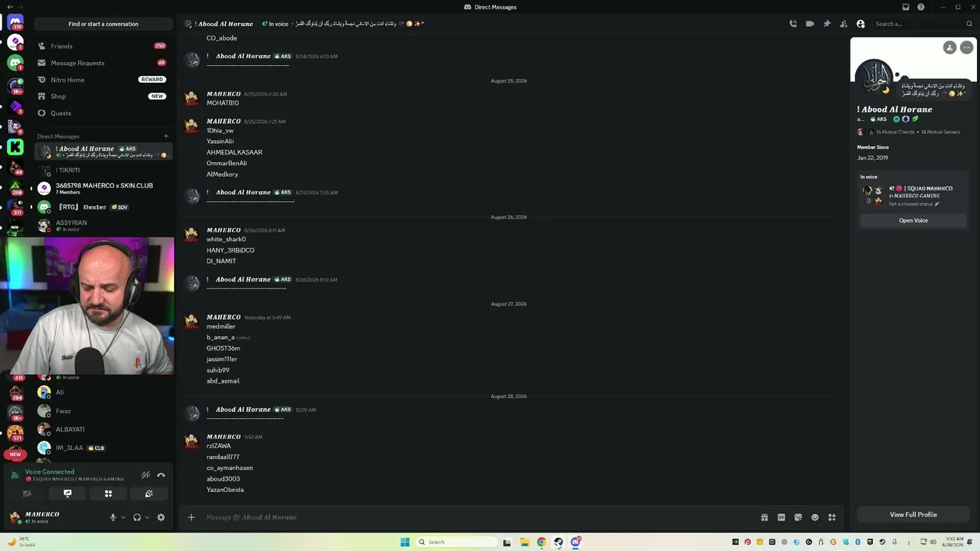Click the message input box

(x=479, y=517)
